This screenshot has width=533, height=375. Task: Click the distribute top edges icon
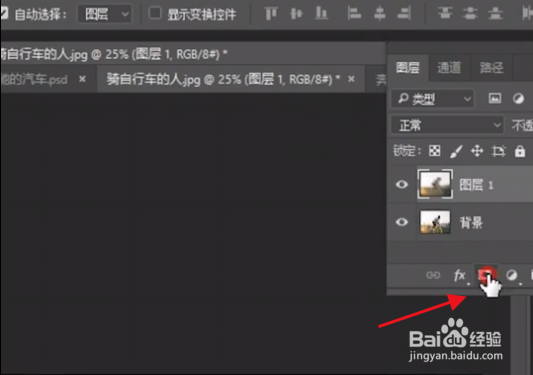(x=445, y=14)
